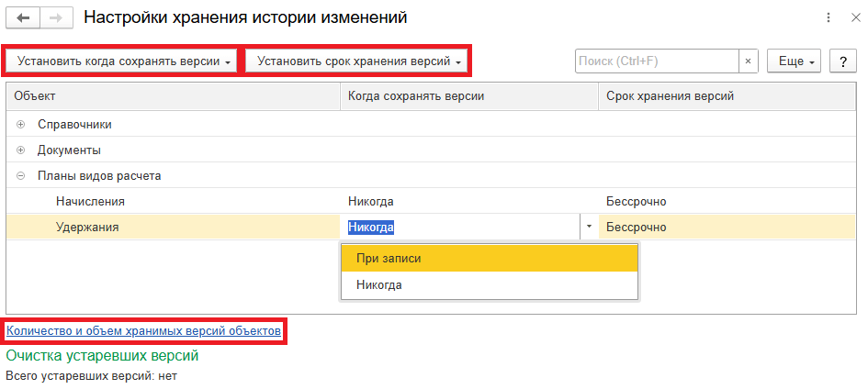The image size is (868, 389).
Task: Open 'Установить срок хранения версий' dropdown
Action: click(x=357, y=61)
